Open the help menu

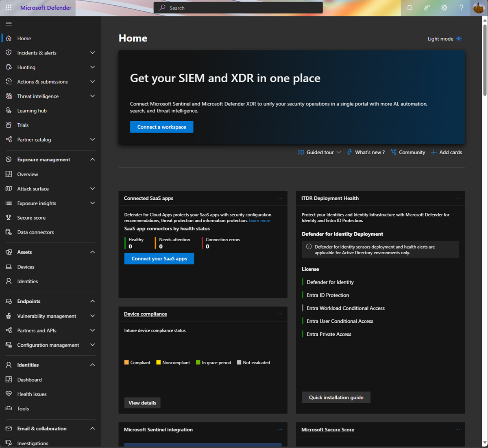[462, 7]
